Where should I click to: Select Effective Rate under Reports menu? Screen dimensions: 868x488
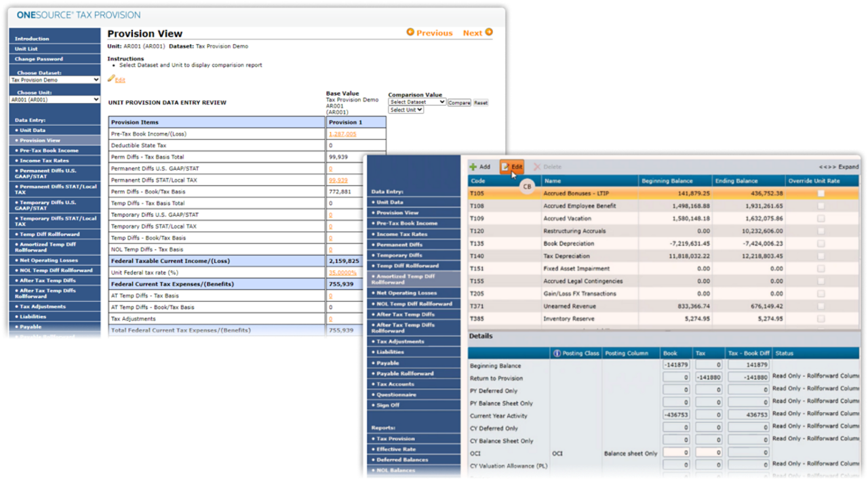click(x=396, y=449)
